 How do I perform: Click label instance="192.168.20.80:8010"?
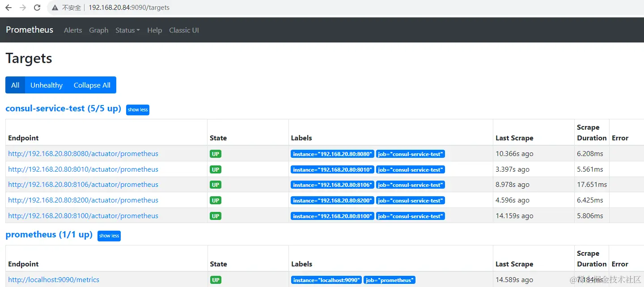click(x=332, y=170)
